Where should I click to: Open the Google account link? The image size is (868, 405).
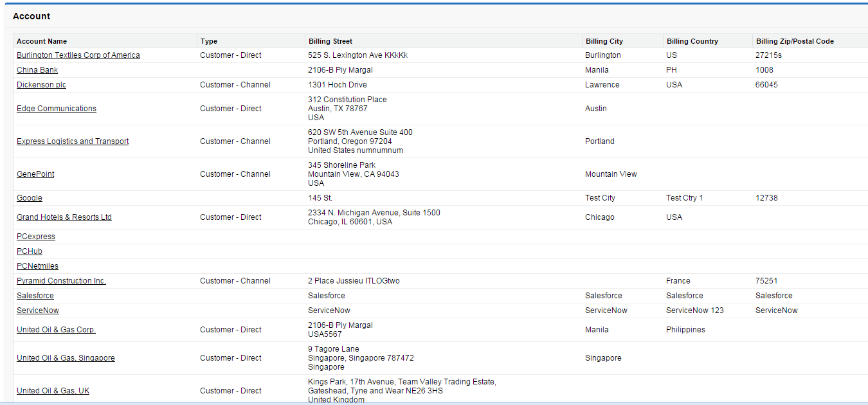pyautogui.click(x=30, y=198)
